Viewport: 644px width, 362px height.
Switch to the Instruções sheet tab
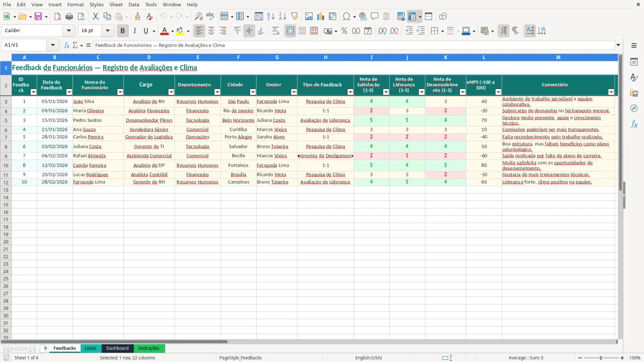tap(149, 348)
